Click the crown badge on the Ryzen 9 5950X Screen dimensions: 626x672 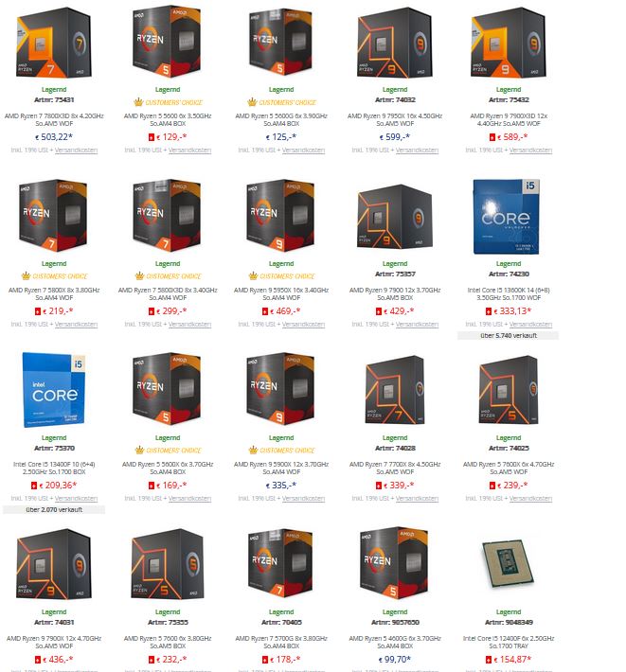[x=253, y=275]
